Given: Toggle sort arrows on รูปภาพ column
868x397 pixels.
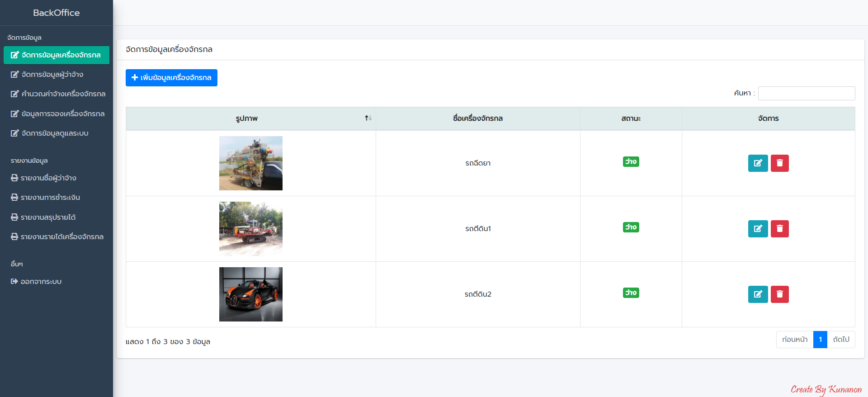Looking at the screenshot, I should pyautogui.click(x=368, y=118).
